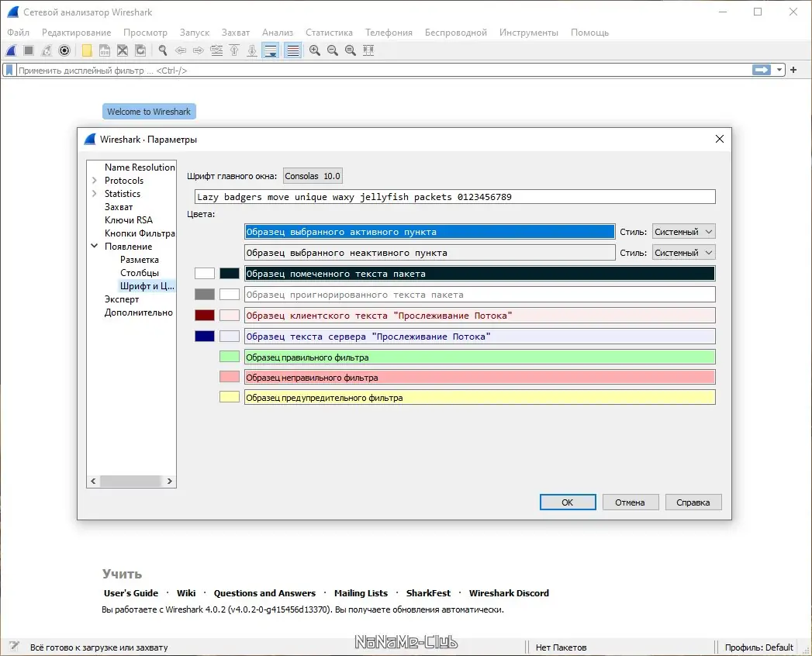Click OK in the Параметры dialog
The image size is (812, 656).
point(568,502)
